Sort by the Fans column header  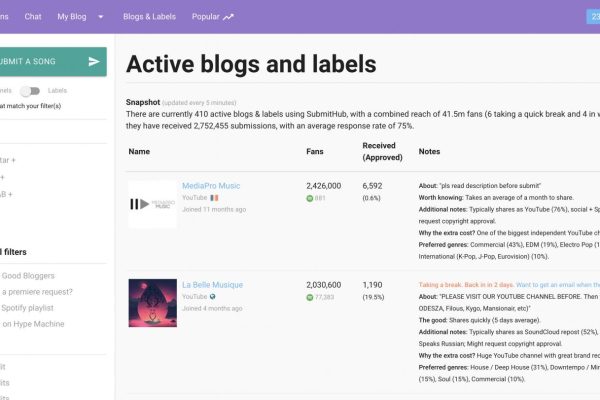(315, 152)
